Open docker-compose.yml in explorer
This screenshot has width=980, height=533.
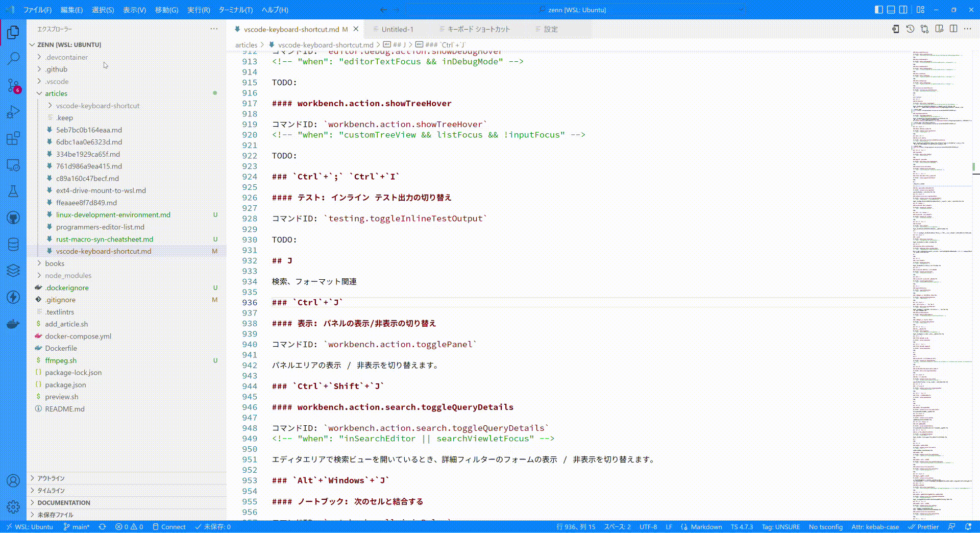(x=78, y=336)
